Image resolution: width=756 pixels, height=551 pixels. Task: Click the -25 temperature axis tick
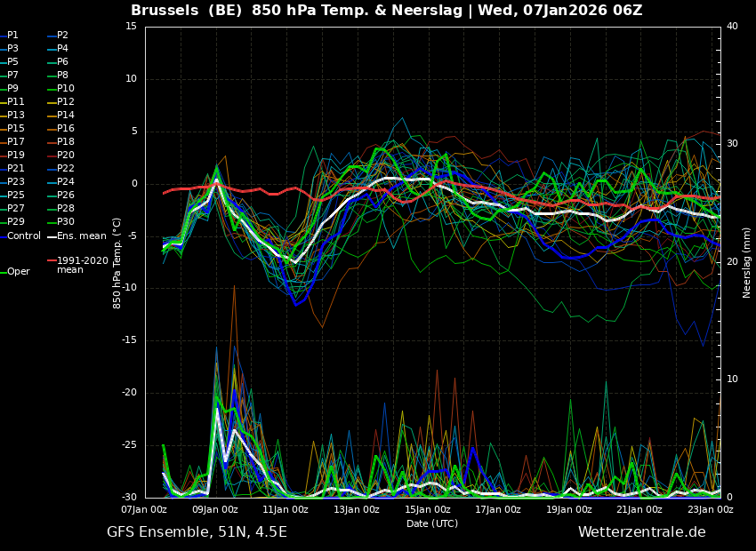pos(130,445)
